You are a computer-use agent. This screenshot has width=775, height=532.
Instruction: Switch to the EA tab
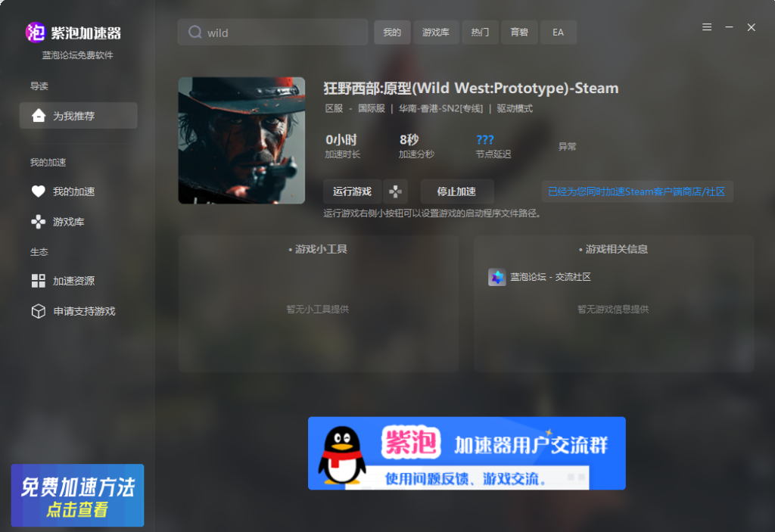click(x=558, y=32)
